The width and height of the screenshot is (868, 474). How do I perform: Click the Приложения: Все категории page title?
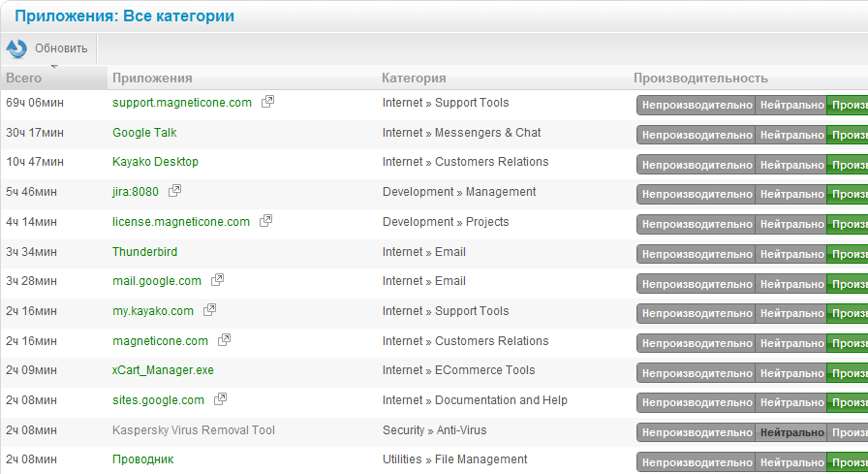[124, 16]
